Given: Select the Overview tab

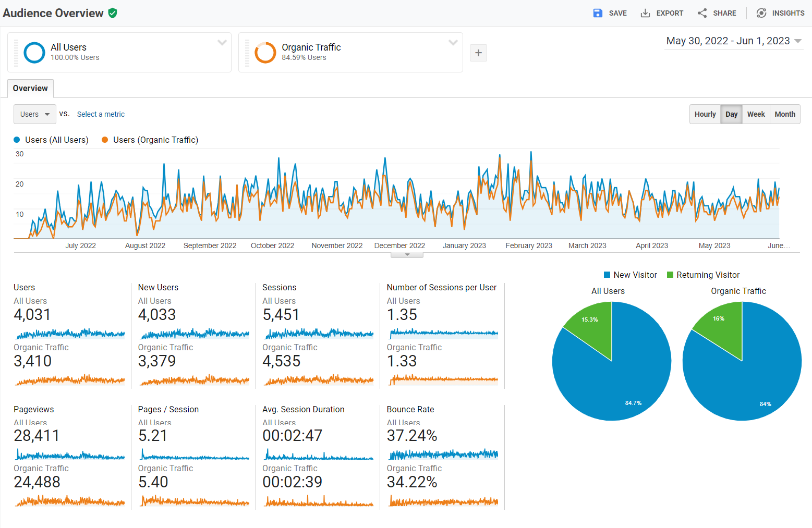Looking at the screenshot, I should click(x=30, y=89).
